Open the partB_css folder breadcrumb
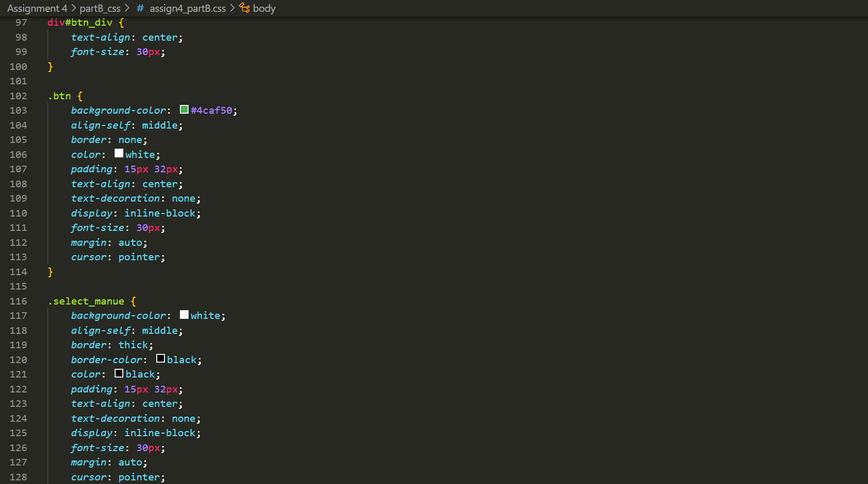868x484 pixels. pos(100,8)
